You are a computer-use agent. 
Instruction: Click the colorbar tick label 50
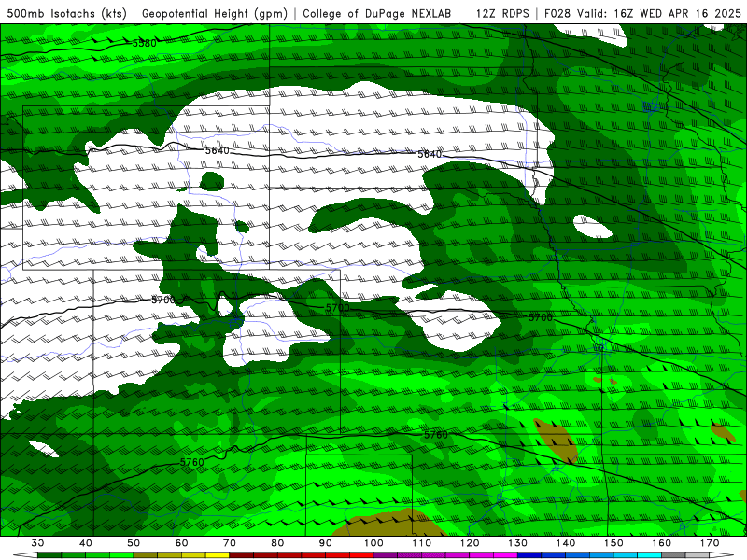point(134,543)
